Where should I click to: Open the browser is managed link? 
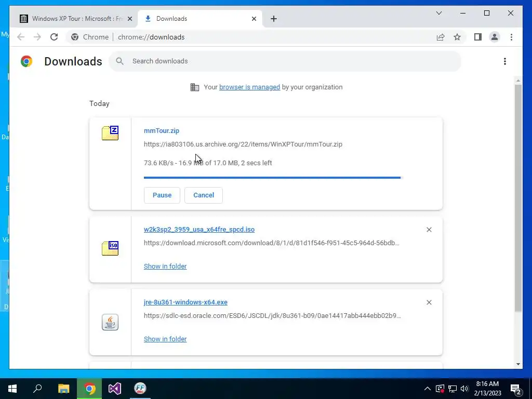point(249,87)
